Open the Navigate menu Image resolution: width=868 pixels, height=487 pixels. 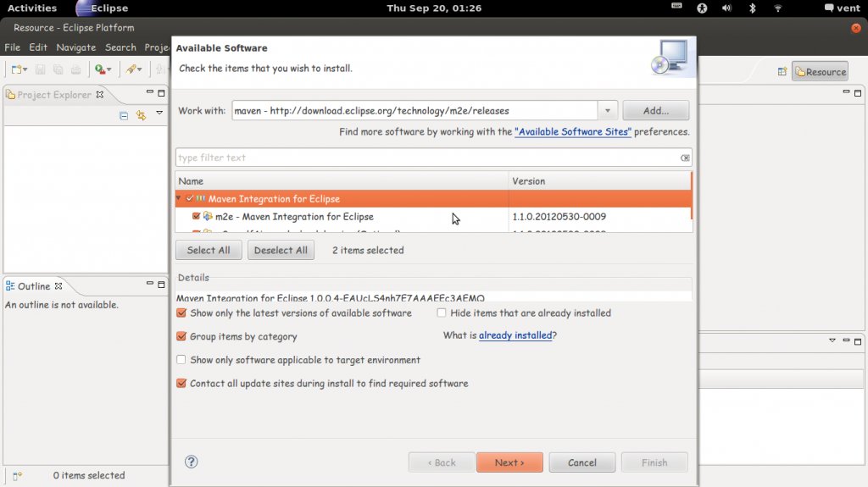pyautogui.click(x=75, y=47)
